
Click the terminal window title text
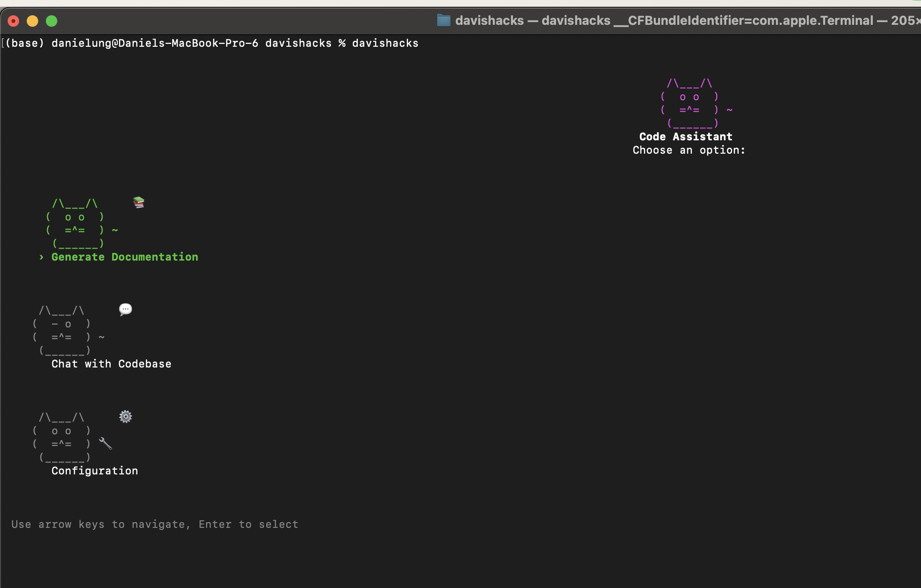(x=682, y=21)
